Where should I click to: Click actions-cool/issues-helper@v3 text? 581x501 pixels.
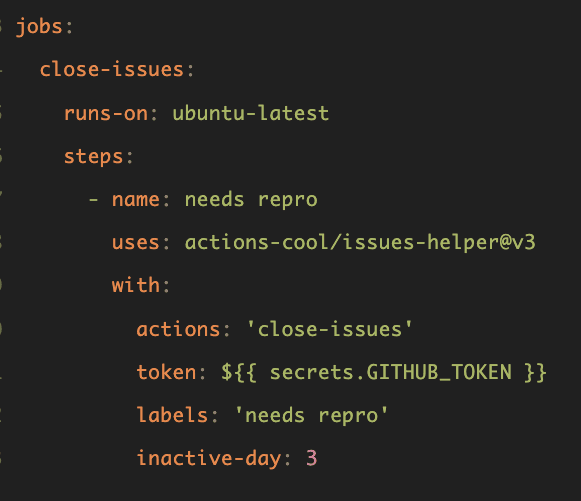(x=360, y=242)
